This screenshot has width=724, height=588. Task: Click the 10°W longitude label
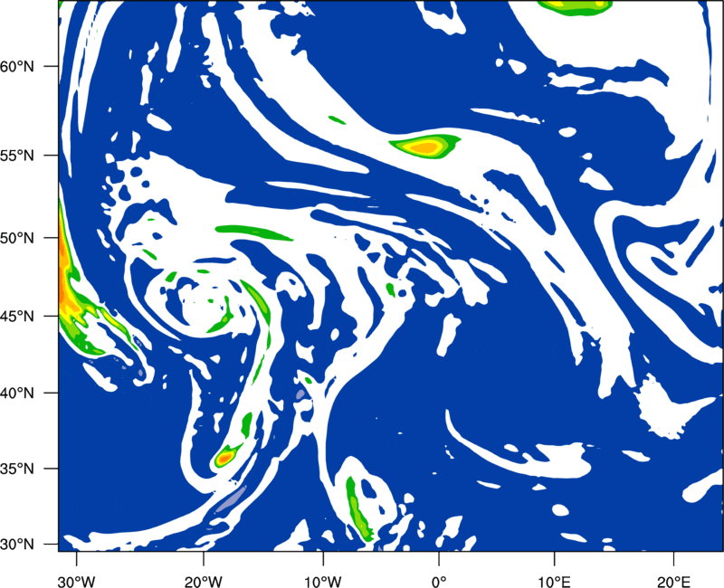click(x=323, y=582)
